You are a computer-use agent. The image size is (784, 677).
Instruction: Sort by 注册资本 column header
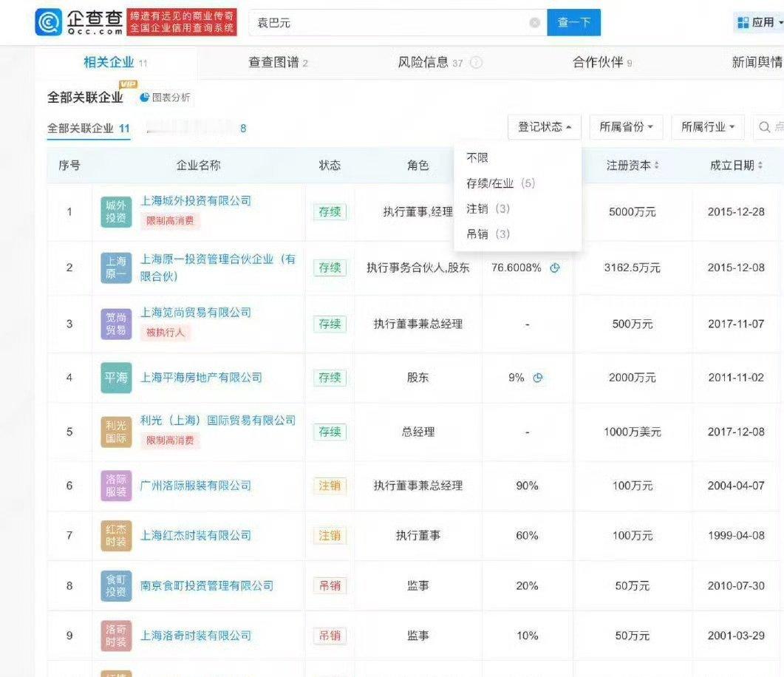(633, 166)
